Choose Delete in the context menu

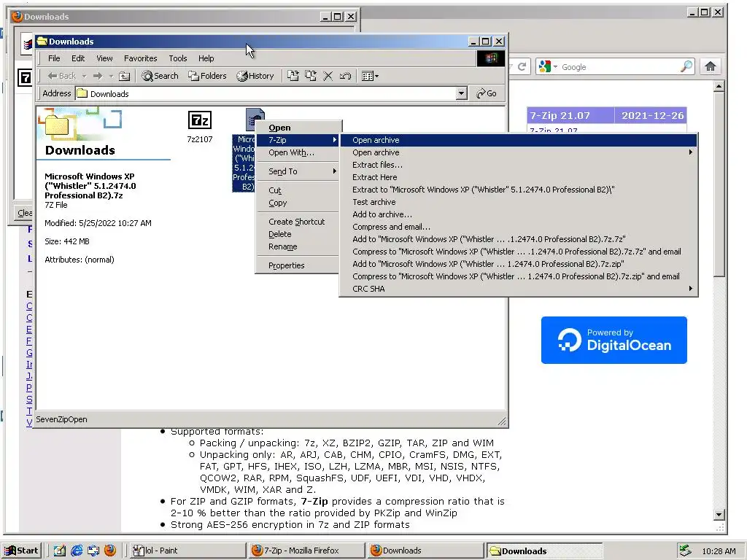298,234
